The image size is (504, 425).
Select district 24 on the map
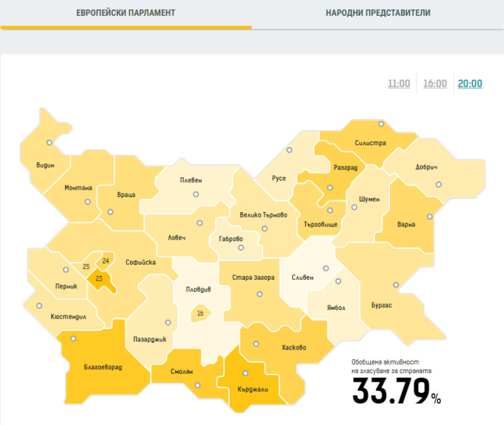(106, 261)
